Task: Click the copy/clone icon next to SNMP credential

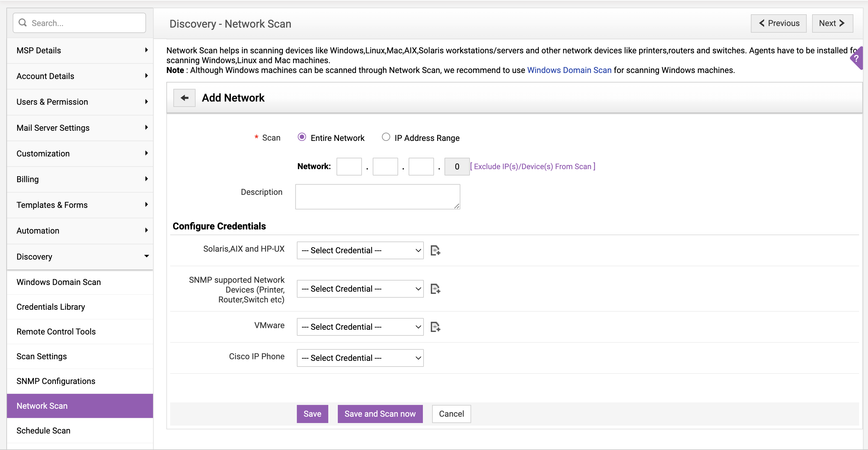Action: pyautogui.click(x=436, y=289)
